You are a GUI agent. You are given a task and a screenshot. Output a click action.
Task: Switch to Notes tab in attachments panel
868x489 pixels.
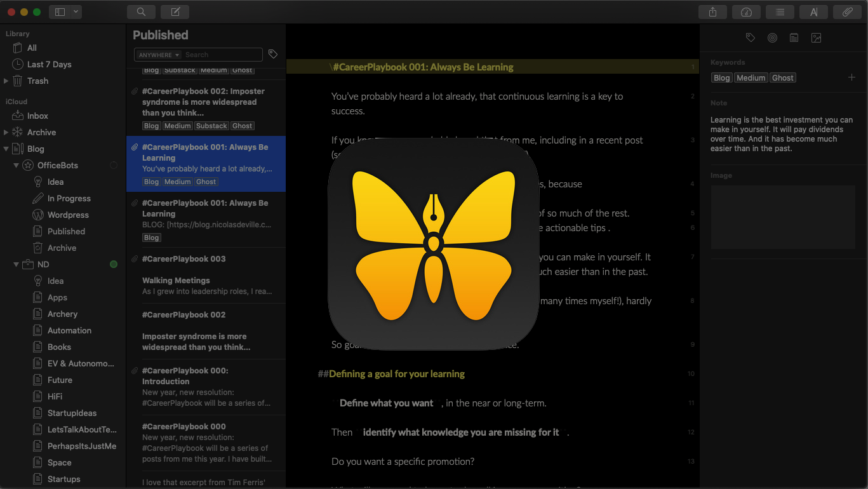click(794, 38)
